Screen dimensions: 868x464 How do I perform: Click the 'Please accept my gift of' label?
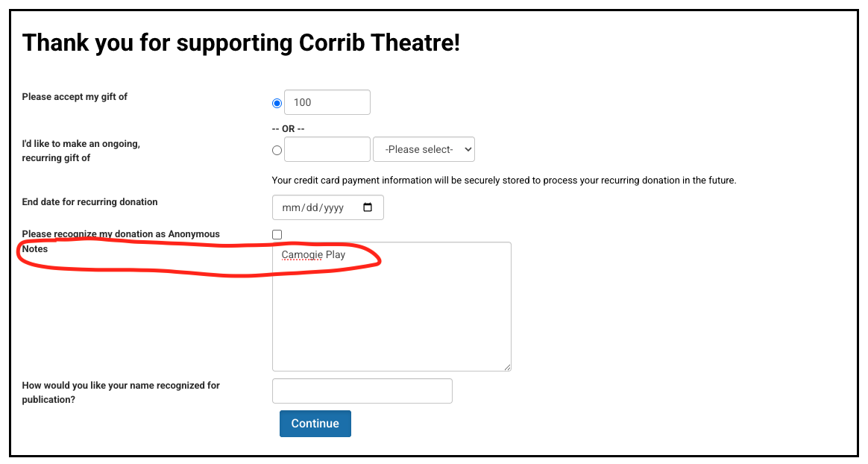75,97
